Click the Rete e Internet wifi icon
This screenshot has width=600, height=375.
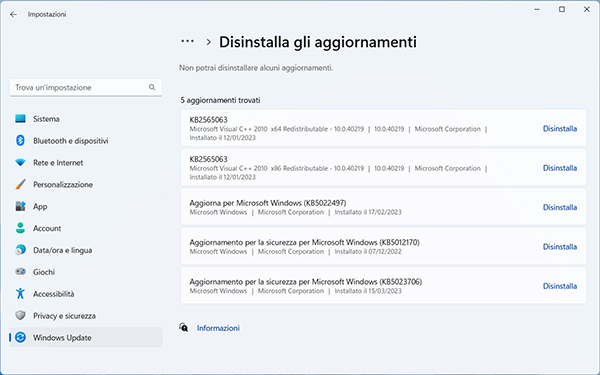(x=20, y=163)
